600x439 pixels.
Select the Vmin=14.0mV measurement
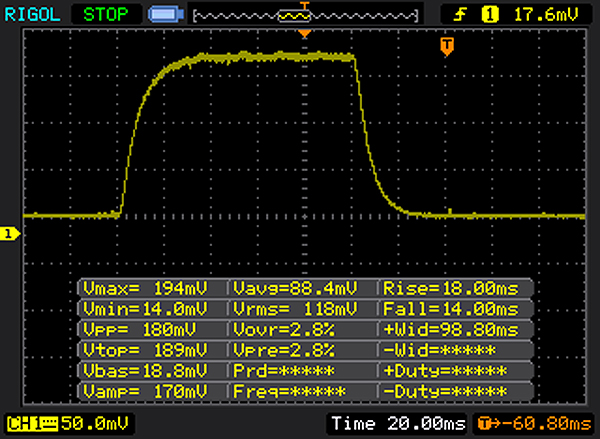coord(152,309)
